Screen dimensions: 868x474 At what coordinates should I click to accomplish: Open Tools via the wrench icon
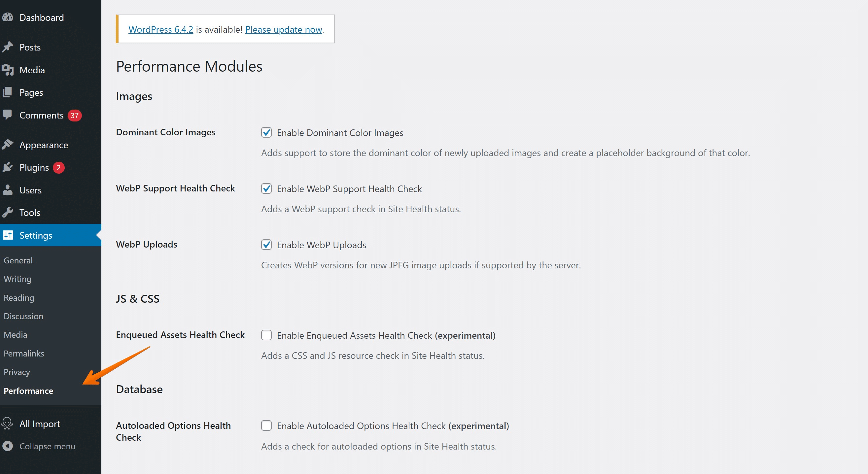click(x=8, y=212)
